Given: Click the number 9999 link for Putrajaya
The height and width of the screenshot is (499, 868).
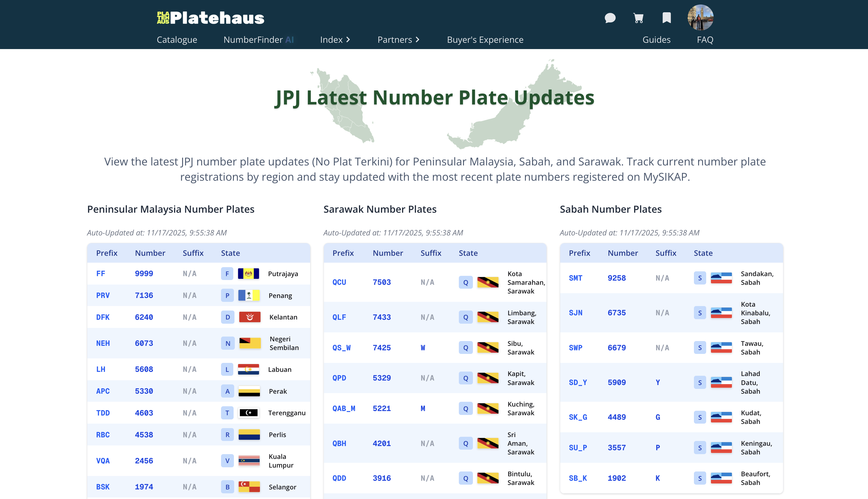Looking at the screenshot, I should (x=144, y=273).
